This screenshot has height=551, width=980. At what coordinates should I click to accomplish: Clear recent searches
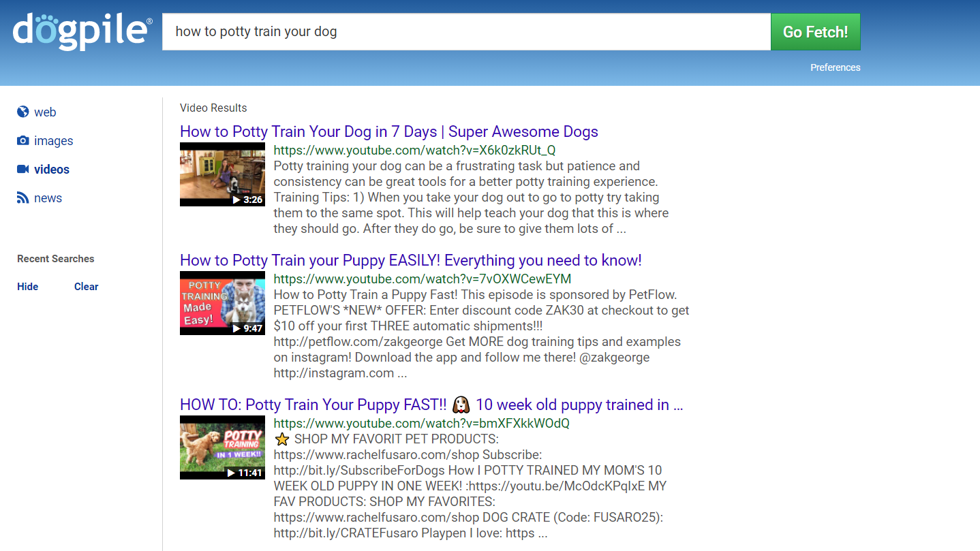tap(87, 287)
